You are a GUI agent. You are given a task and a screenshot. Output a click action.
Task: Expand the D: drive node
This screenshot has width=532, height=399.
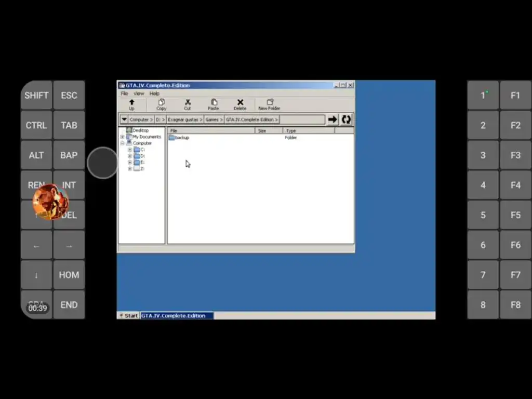pos(129,156)
